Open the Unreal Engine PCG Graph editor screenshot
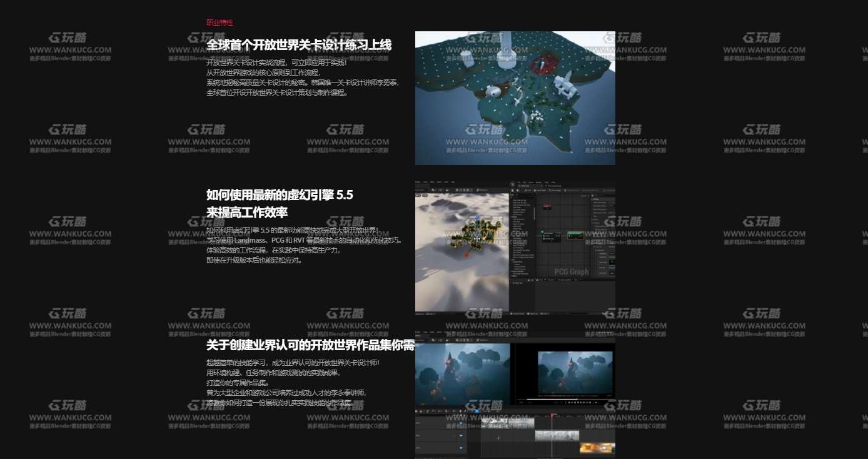Image resolution: width=868 pixels, height=459 pixels. pyautogui.click(x=515, y=248)
